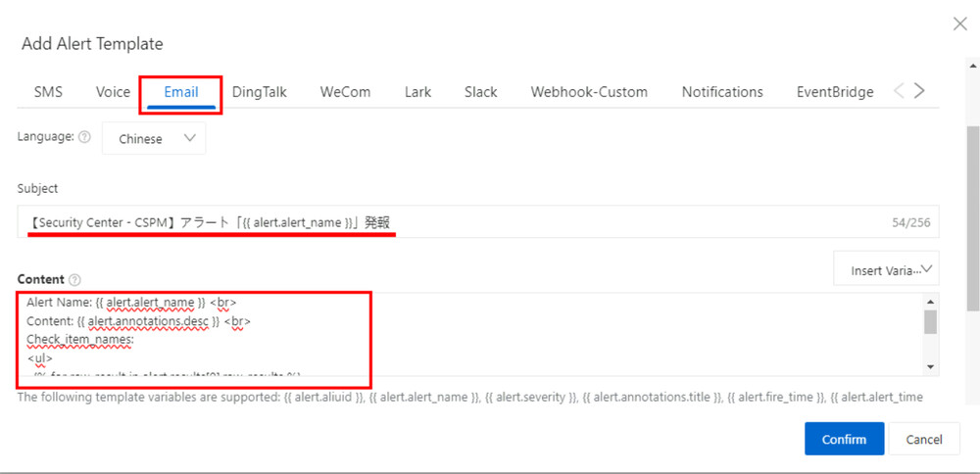Open the EventBridge tab
980x474 pixels.
coord(835,92)
